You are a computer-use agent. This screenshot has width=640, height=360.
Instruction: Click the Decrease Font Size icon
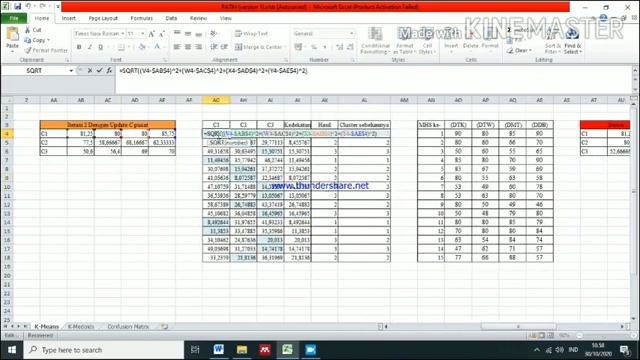click(162, 34)
